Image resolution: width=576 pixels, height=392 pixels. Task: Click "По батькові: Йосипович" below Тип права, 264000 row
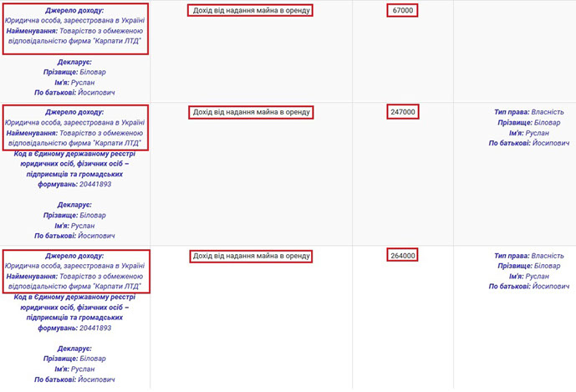529,287
